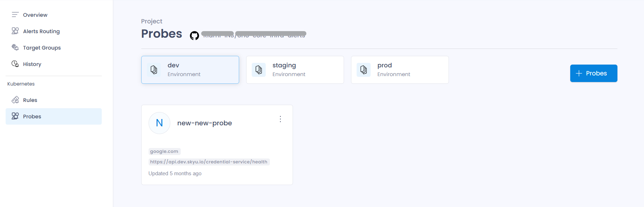Image resolution: width=644 pixels, height=207 pixels.
Task: Open the new-new-probe card title
Action: 205,123
